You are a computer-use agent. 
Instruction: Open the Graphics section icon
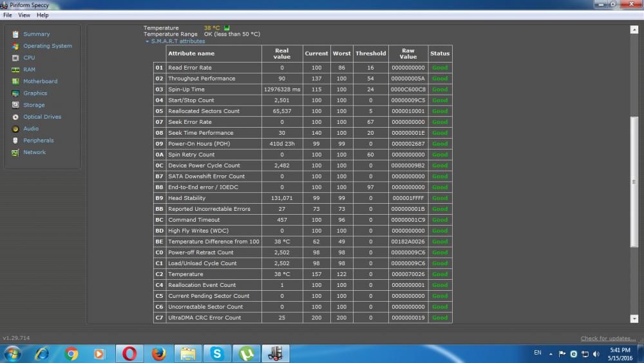(x=15, y=93)
